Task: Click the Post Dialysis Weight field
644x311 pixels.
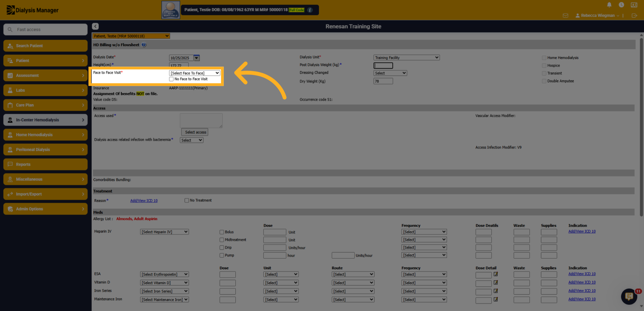Action: [x=383, y=65]
